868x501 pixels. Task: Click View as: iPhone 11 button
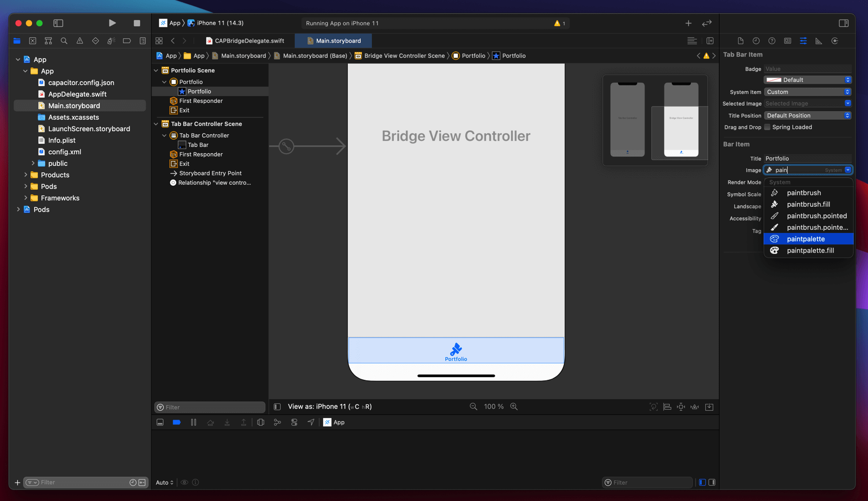[329, 407]
